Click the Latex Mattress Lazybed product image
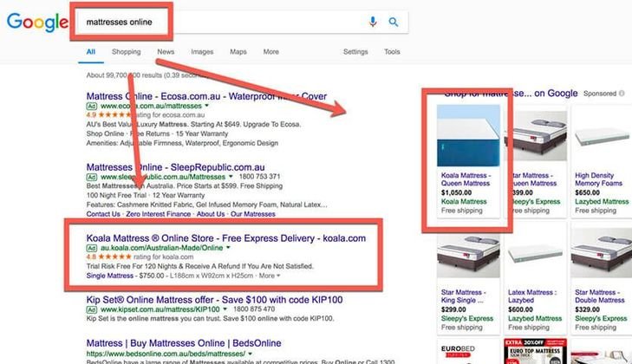Viewport: 632px width, 364px height. (536, 253)
